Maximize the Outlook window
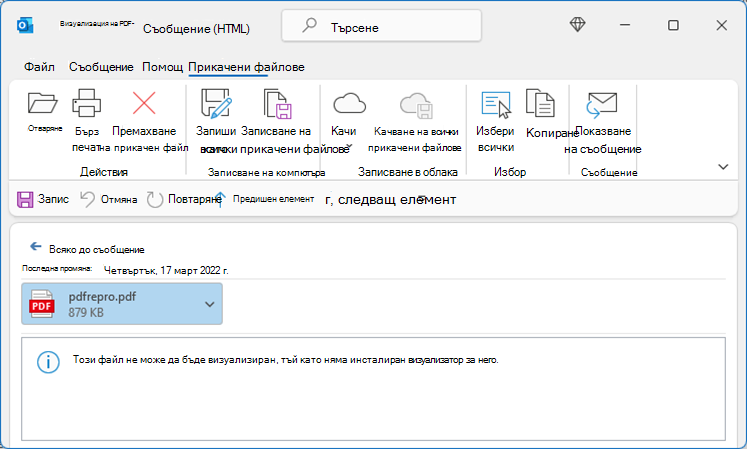The width and height of the screenshot is (747, 449). click(673, 25)
